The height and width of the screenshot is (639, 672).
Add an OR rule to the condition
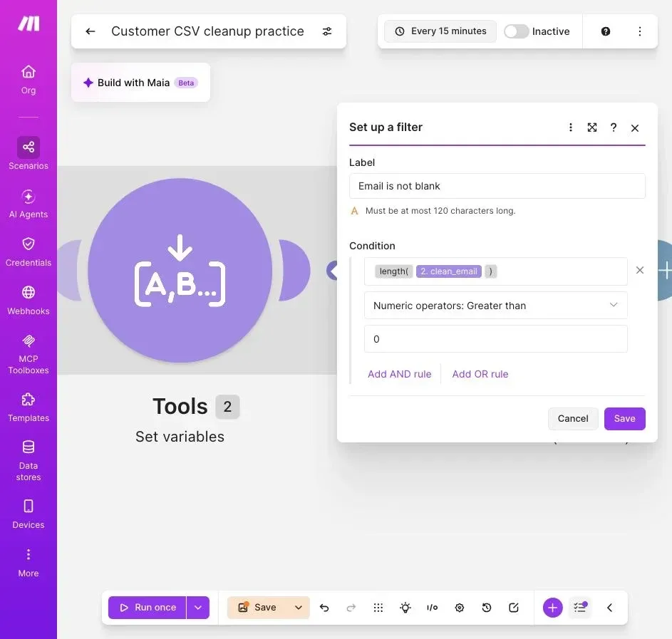(480, 374)
